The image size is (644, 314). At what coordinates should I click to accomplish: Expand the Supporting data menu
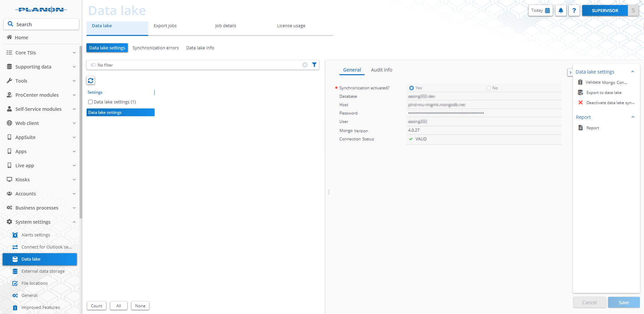tap(74, 67)
